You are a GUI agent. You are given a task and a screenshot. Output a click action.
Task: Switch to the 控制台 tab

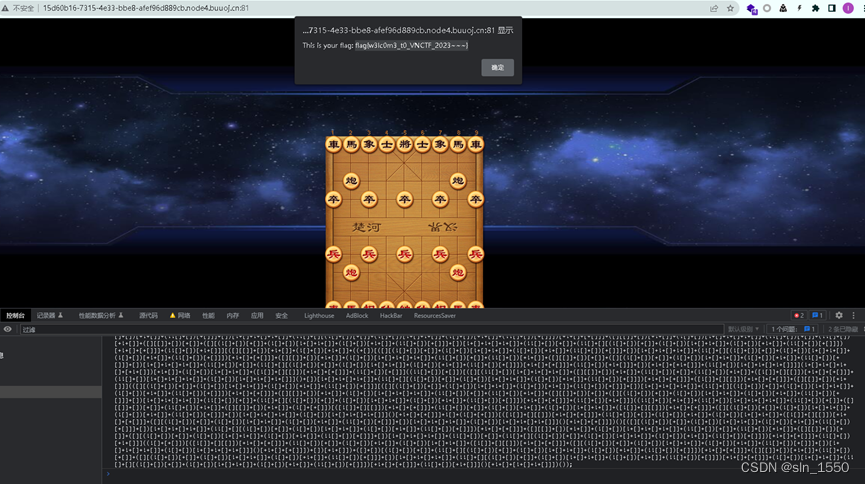15,316
